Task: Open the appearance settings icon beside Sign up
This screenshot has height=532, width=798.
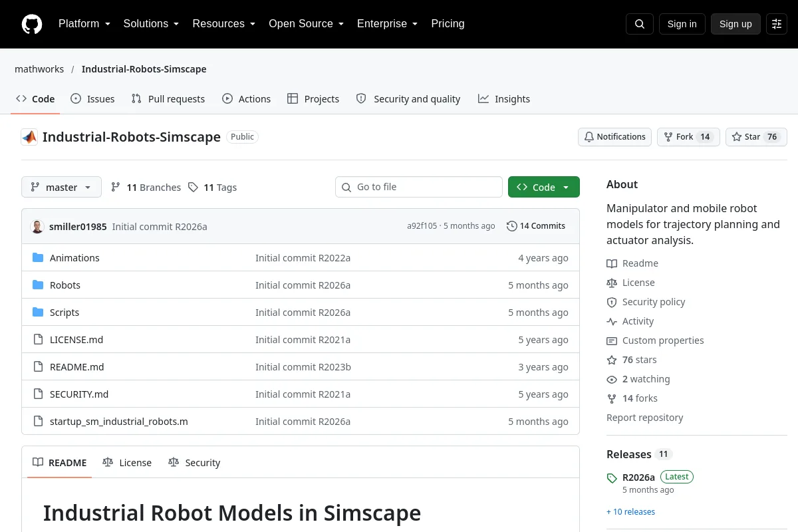Action: 777,24
